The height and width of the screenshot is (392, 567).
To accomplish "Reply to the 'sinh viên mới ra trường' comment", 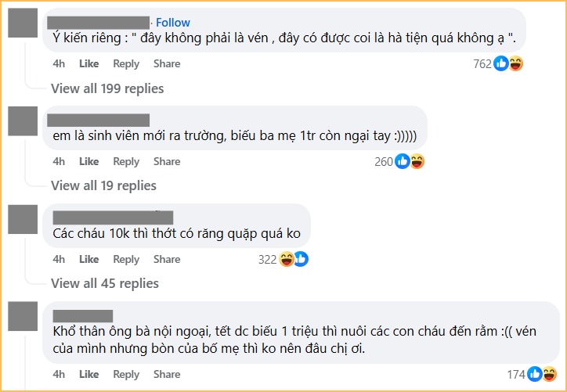I will (126, 161).
